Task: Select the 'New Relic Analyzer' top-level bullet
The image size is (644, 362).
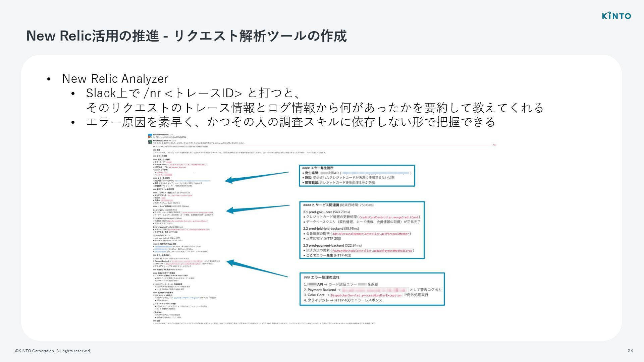Action: tap(115, 78)
